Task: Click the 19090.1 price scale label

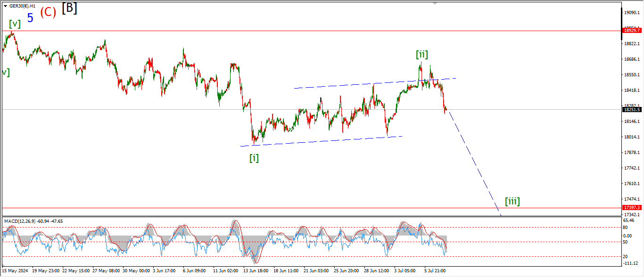Action: click(x=631, y=13)
